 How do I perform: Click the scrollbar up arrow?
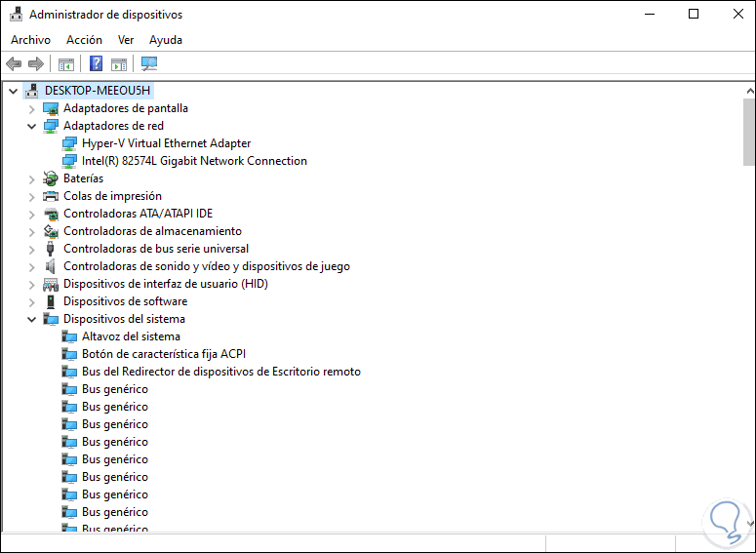click(749, 91)
